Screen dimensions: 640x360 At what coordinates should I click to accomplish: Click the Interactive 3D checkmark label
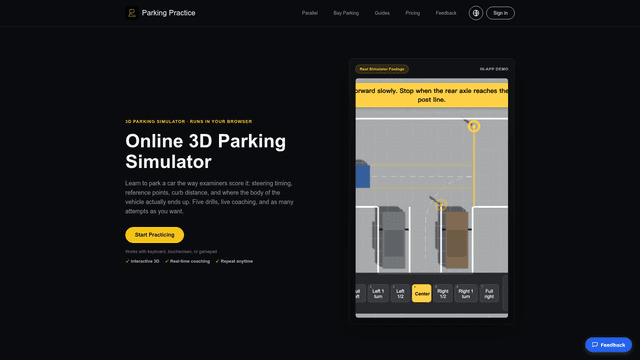pos(142,261)
